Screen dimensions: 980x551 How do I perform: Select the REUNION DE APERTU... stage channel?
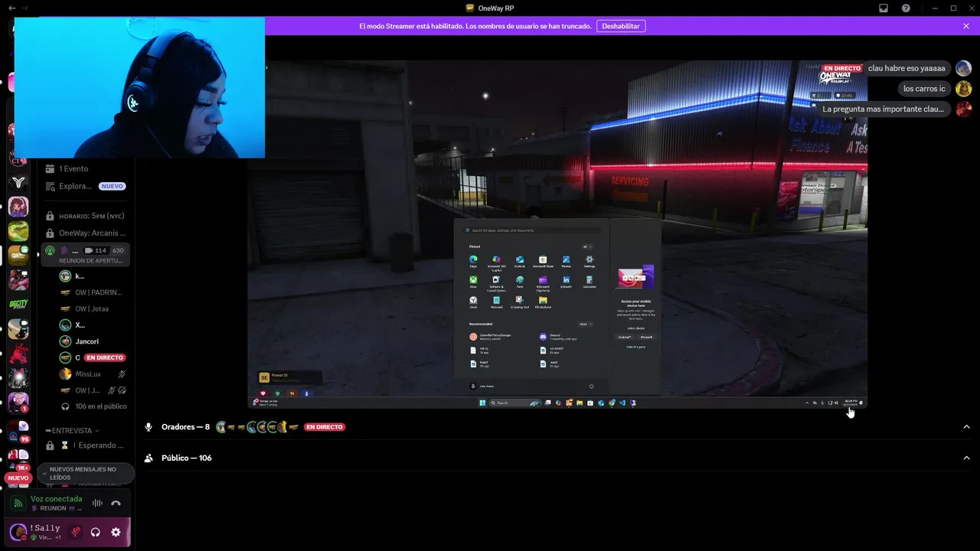pos(86,255)
